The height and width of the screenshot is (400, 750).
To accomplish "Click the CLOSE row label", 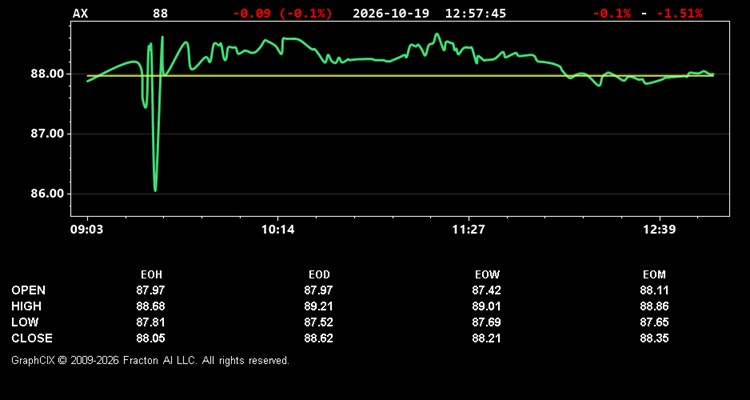I will (32, 338).
